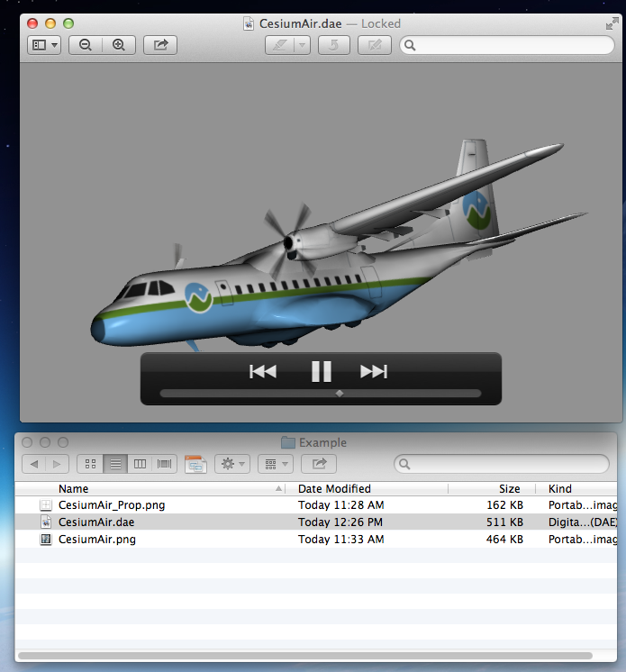The height and width of the screenshot is (672, 626).
Task: Click the Share button in Finder toolbar
Action: [319, 464]
